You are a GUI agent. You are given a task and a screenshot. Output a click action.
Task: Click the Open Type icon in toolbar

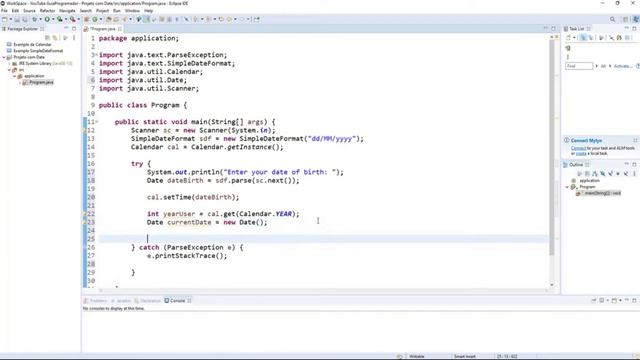click(109, 19)
